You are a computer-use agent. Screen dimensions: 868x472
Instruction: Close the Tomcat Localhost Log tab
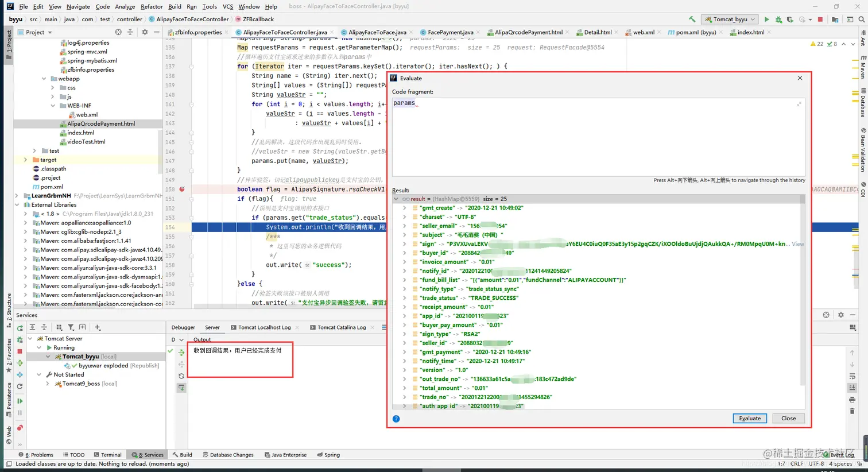coord(296,327)
